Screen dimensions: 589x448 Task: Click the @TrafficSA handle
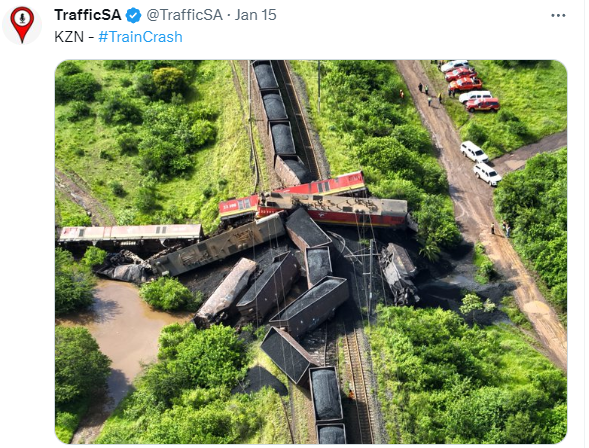pos(184,15)
